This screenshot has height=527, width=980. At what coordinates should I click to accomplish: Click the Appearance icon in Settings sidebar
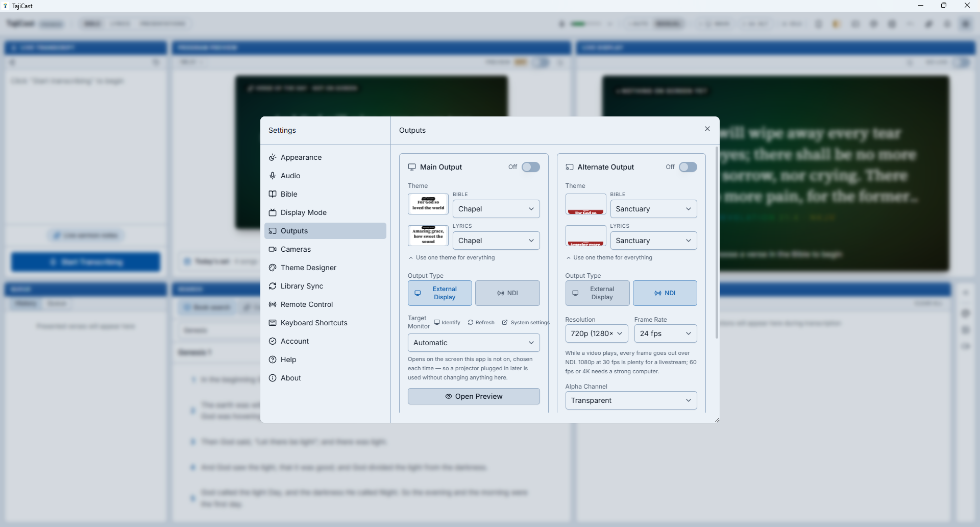pyautogui.click(x=273, y=157)
